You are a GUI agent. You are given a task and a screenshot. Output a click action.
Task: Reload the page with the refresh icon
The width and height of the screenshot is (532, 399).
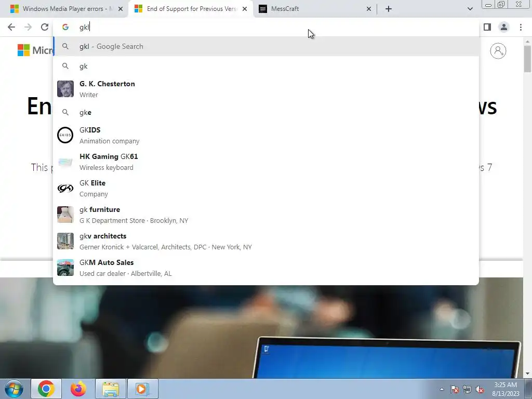pyautogui.click(x=45, y=27)
